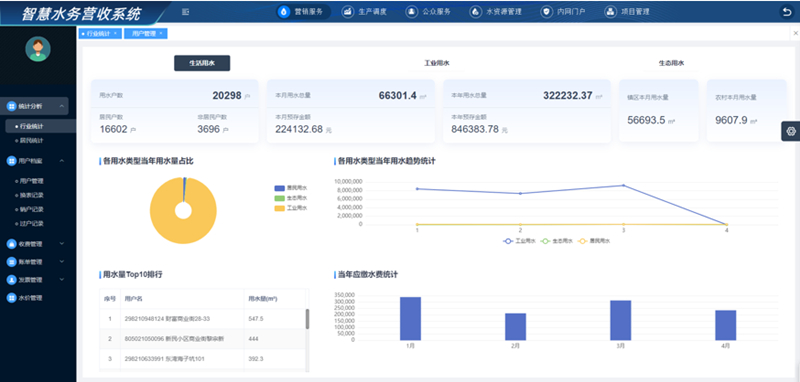Open the 水资源管理 module
This screenshot has height=382, width=800.
(495, 12)
